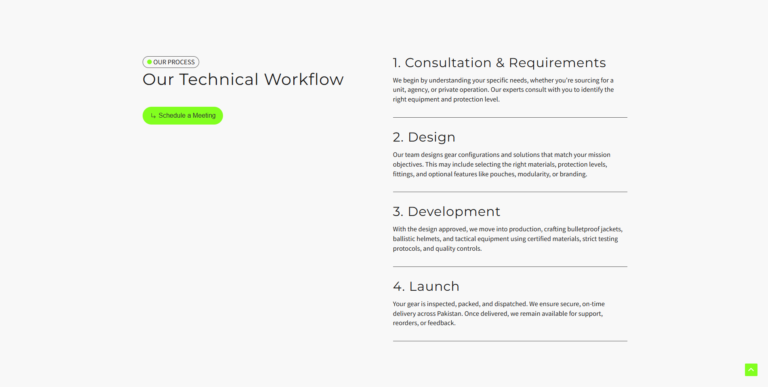Click the 4. Launch heading

pos(426,286)
